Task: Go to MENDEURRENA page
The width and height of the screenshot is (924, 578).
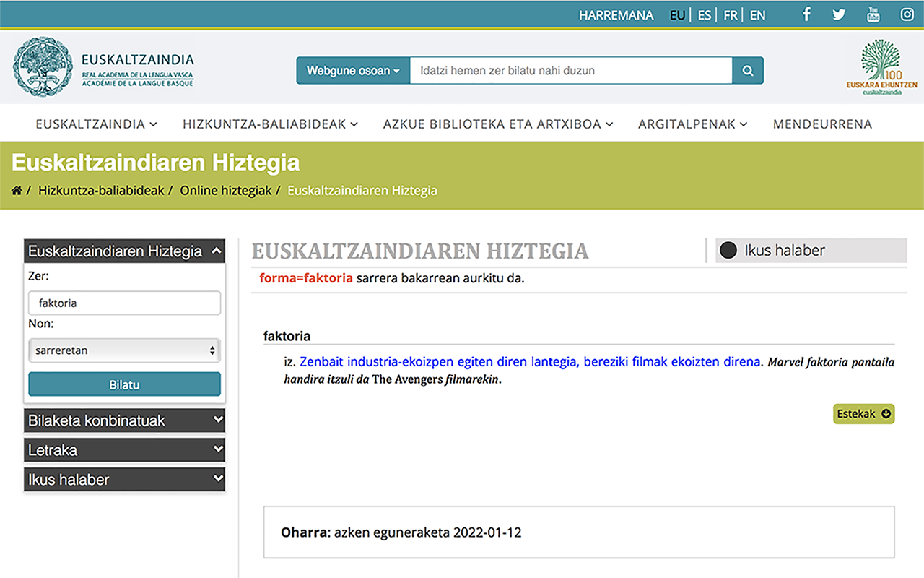Action: tap(822, 124)
